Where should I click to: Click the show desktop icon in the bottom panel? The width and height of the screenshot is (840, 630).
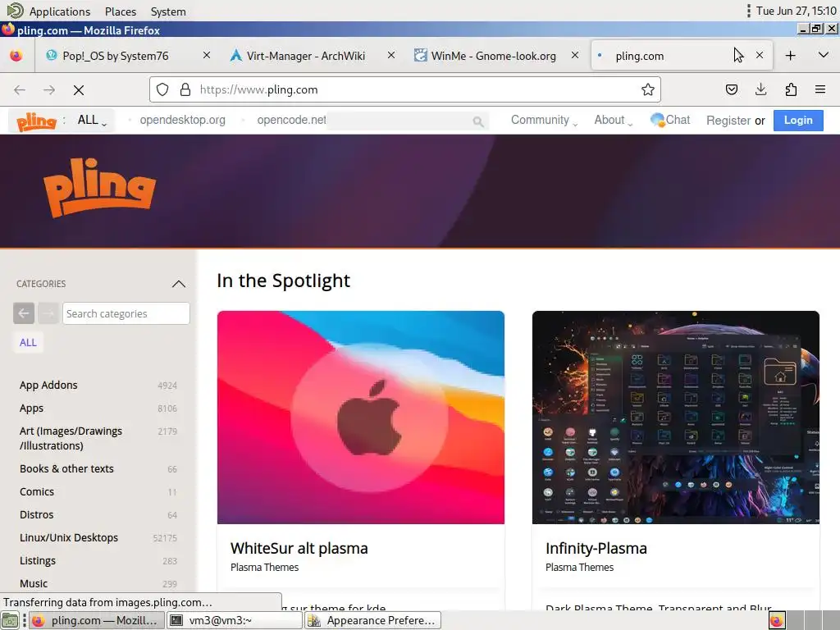point(10,620)
